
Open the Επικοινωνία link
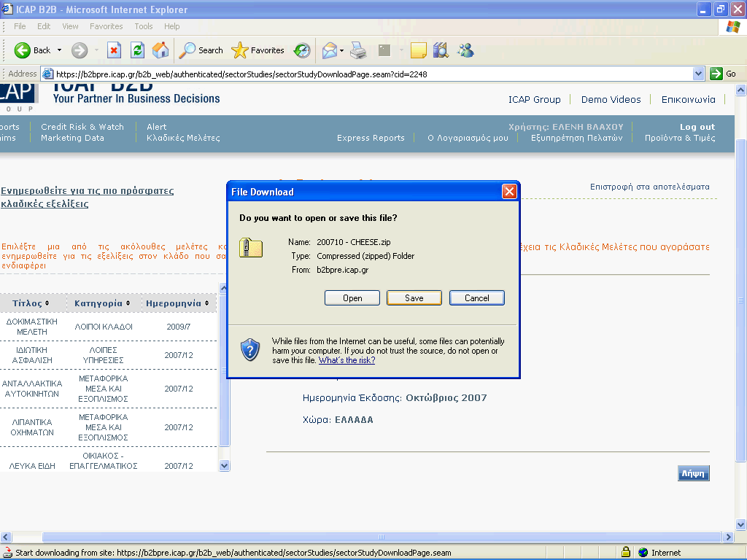tap(688, 99)
